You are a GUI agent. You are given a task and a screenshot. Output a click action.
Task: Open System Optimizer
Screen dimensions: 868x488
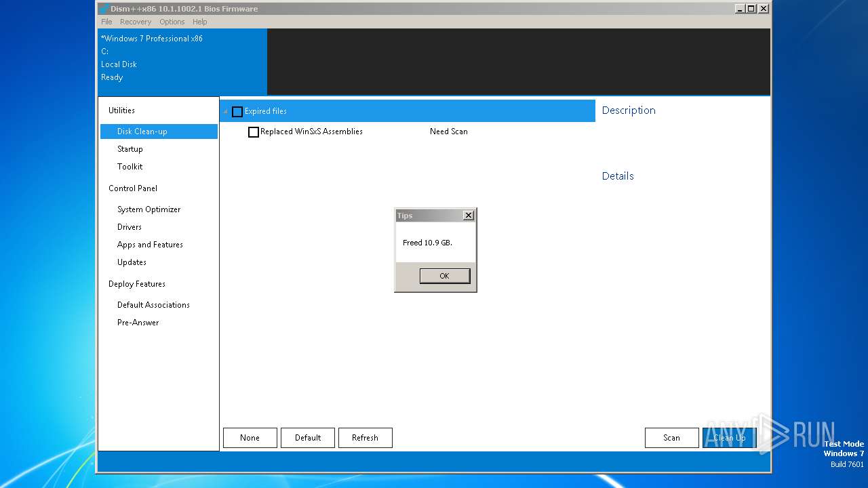pyautogui.click(x=149, y=209)
